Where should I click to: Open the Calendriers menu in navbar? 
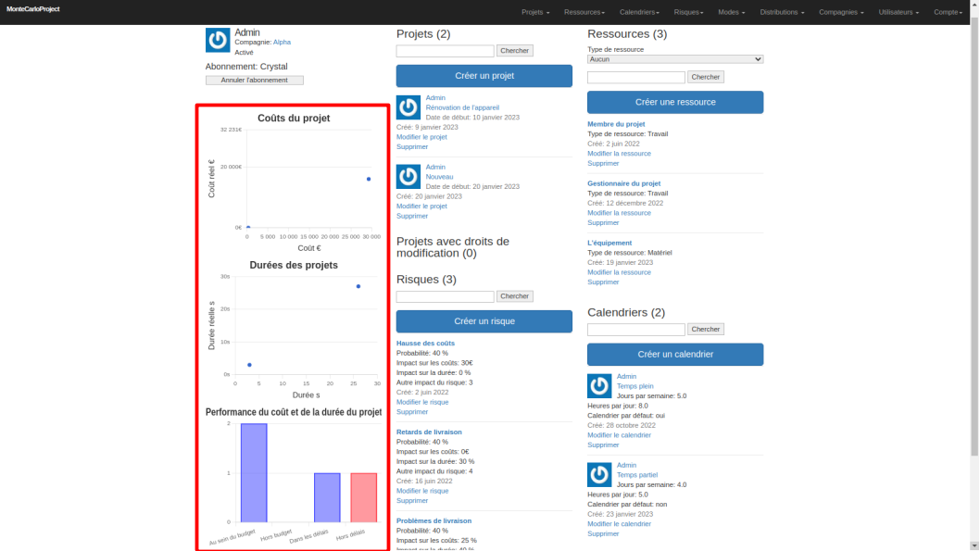(639, 12)
